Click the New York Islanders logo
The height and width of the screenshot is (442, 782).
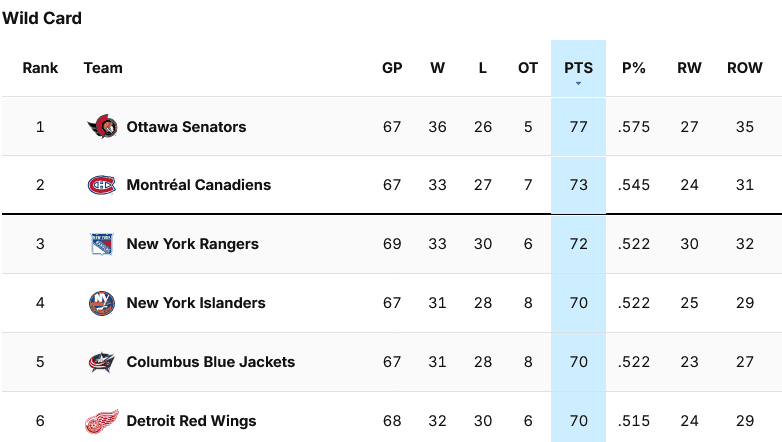click(102, 303)
